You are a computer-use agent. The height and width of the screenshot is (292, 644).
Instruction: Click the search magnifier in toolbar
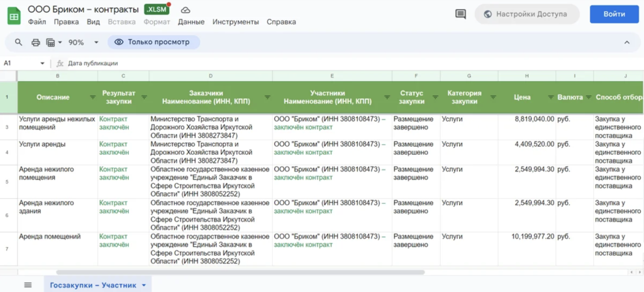pyautogui.click(x=18, y=42)
